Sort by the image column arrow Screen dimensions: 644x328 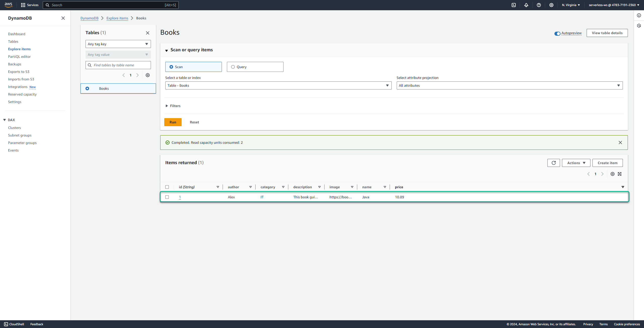pyautogui.click(x=352, y=187)
